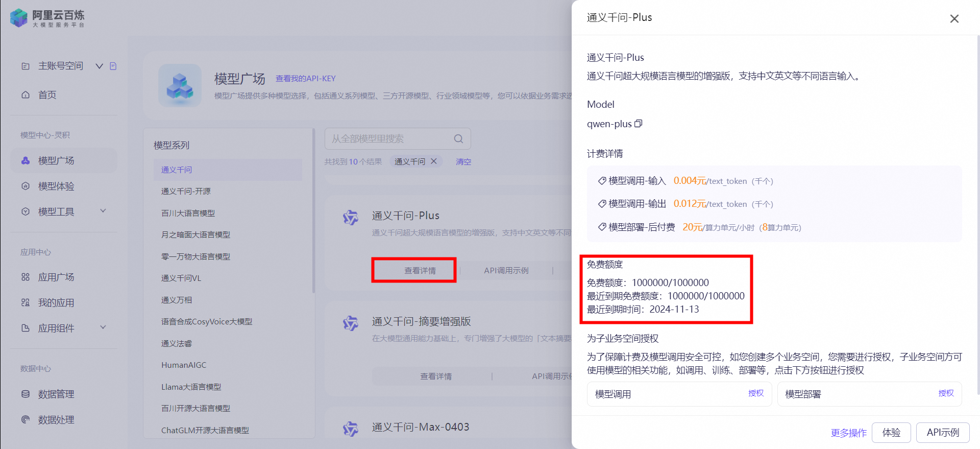The height and width of the screenshot is (449, 980).
Task: Open 更多操作 in panel footer
Action: 848,433
